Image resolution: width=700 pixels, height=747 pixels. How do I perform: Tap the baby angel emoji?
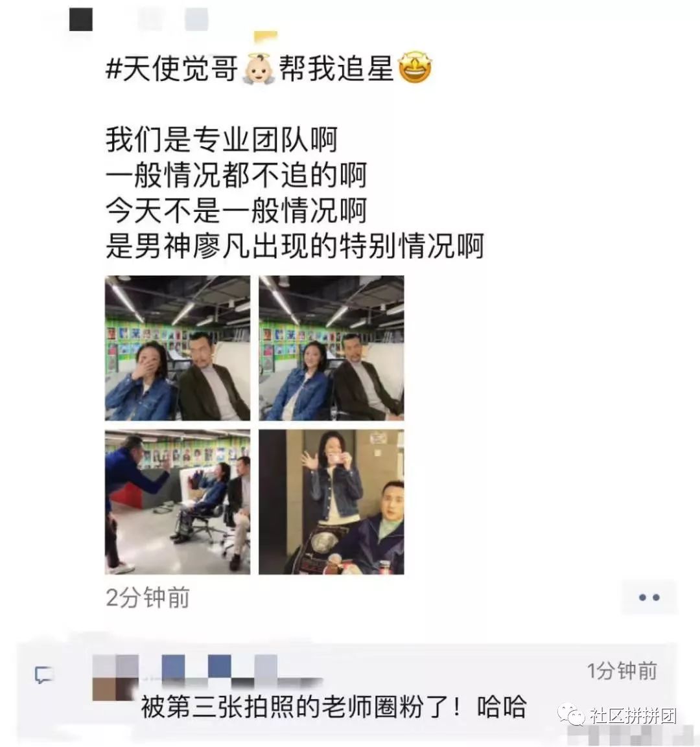[258, 69]
